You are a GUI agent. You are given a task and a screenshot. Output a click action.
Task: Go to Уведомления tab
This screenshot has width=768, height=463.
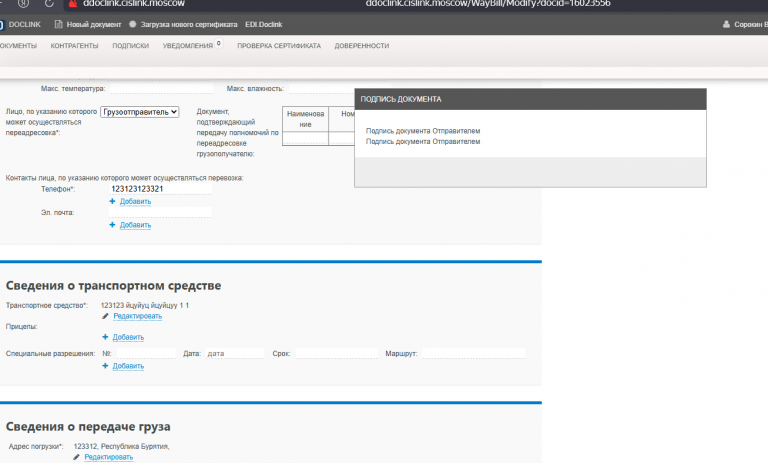point(188,46)
